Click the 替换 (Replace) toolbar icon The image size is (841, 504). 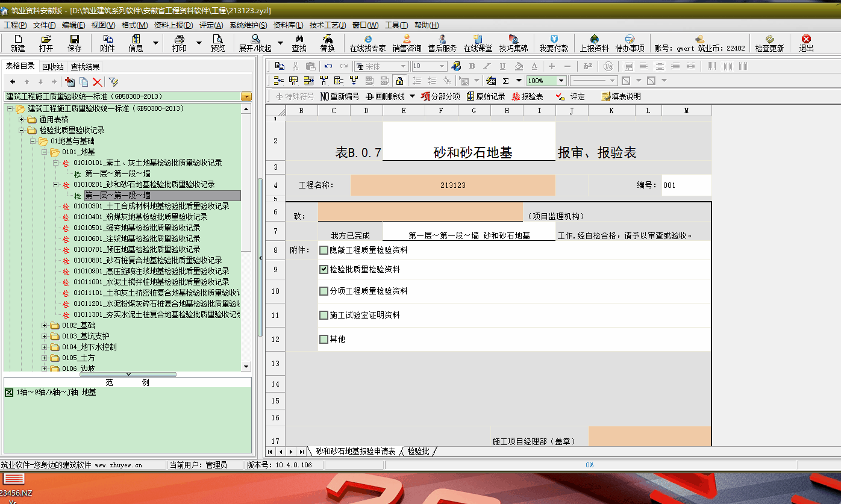pyautogui.click(x=327, y=43)
